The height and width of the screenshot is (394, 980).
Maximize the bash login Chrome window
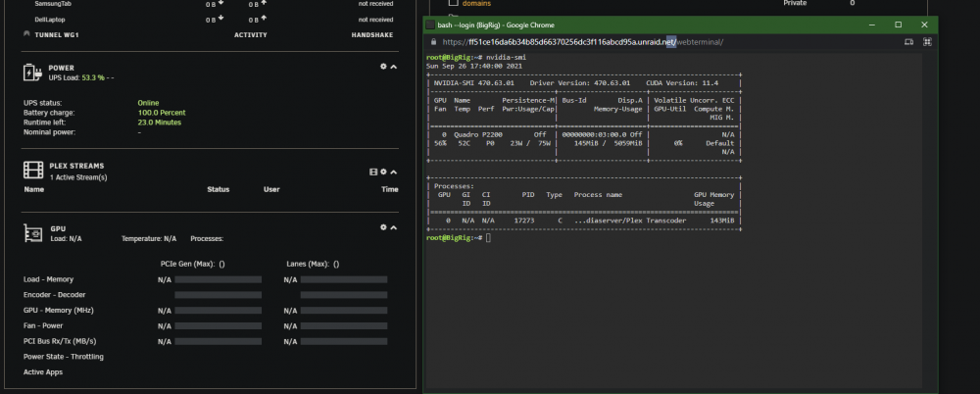pos(898,25)
